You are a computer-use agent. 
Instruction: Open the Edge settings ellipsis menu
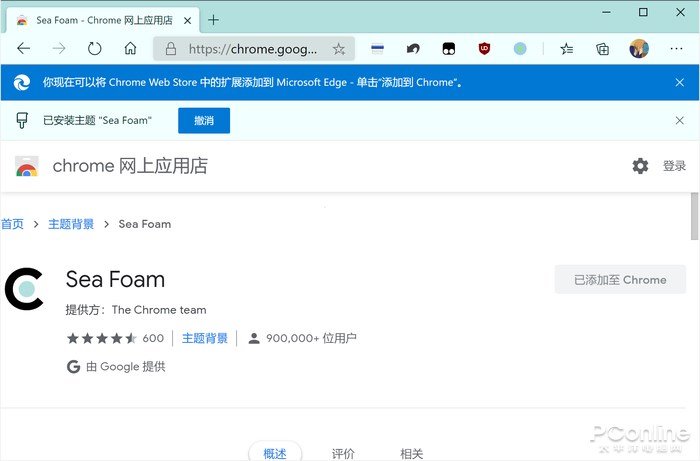coord(676,49)
